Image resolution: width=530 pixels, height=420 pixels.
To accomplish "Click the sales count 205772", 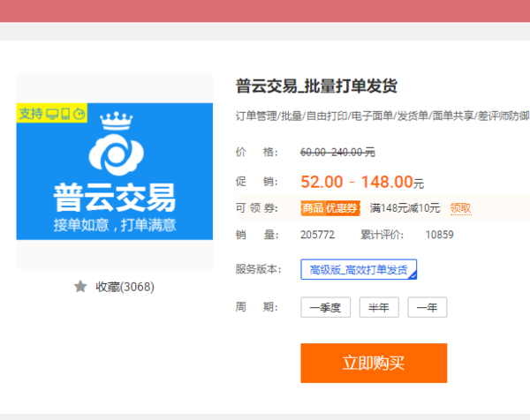I will (x=317, y=235).
